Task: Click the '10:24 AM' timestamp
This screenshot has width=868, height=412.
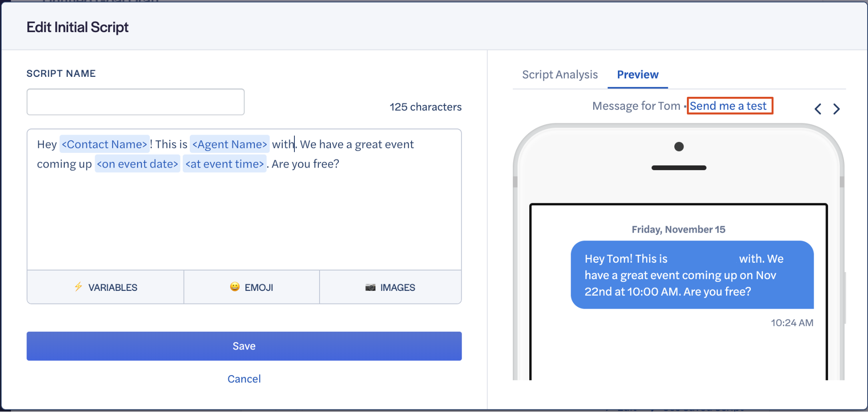Action: (792, 323)
